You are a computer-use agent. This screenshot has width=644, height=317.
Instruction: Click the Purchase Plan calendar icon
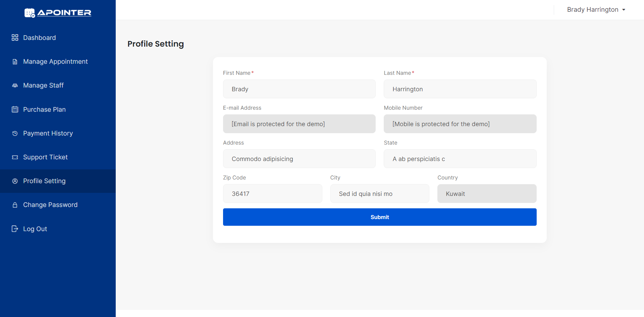tap(15, 109)
